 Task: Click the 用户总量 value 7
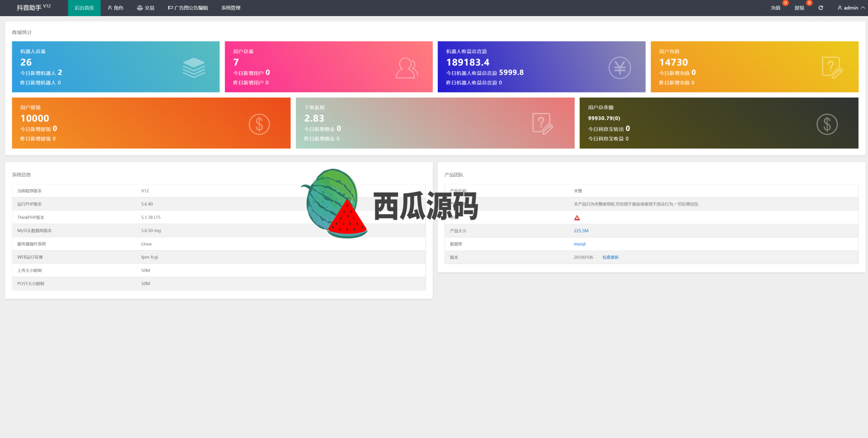236,62
